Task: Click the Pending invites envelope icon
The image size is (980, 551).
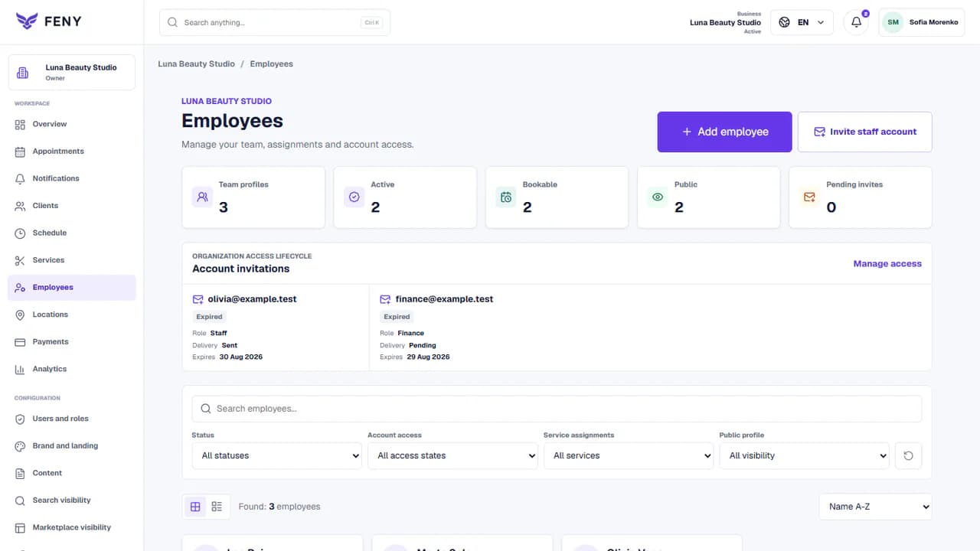Action: pyautogui.click(x=809, y=197)
